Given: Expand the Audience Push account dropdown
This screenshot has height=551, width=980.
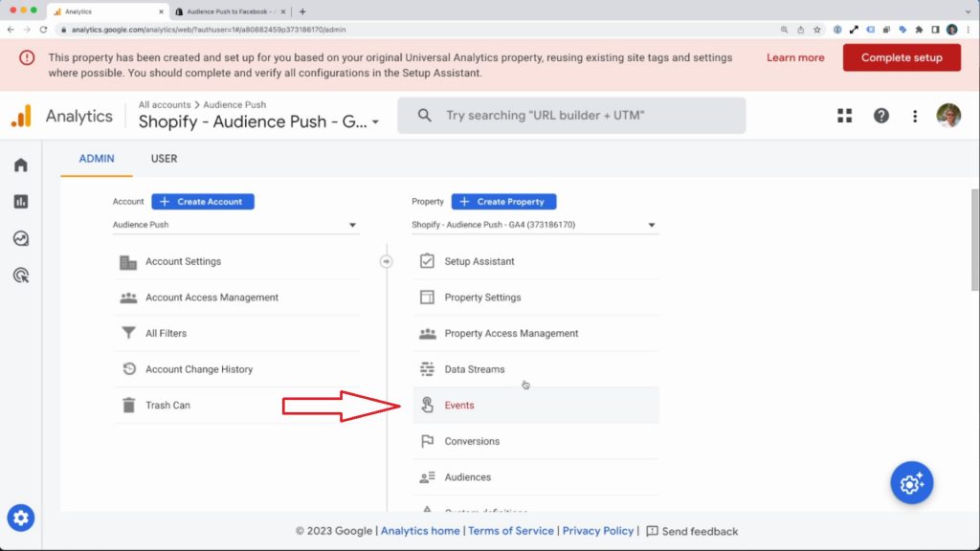Looking at the screenshot, I should 235,225.
